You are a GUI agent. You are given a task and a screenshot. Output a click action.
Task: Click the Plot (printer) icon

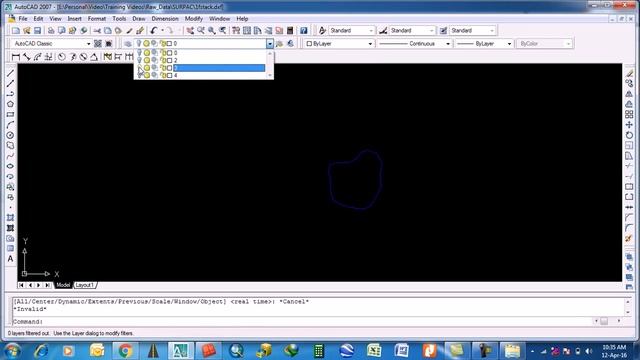pos(51,31)
